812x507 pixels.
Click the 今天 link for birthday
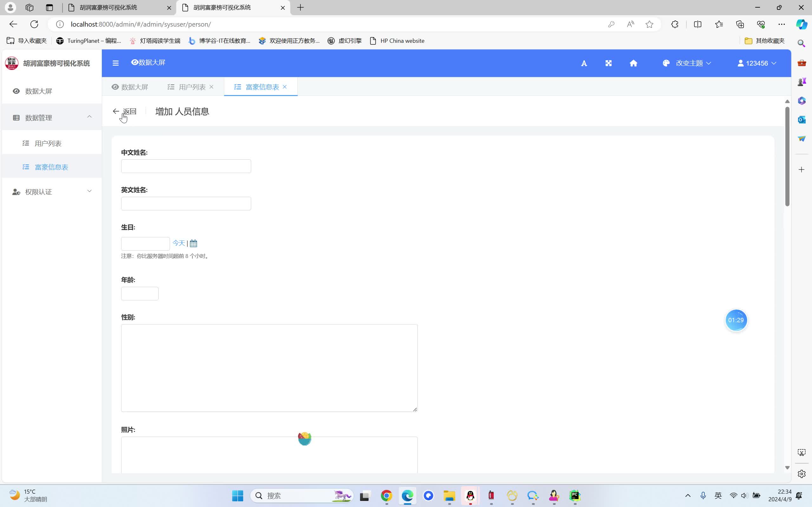(179, 243)
